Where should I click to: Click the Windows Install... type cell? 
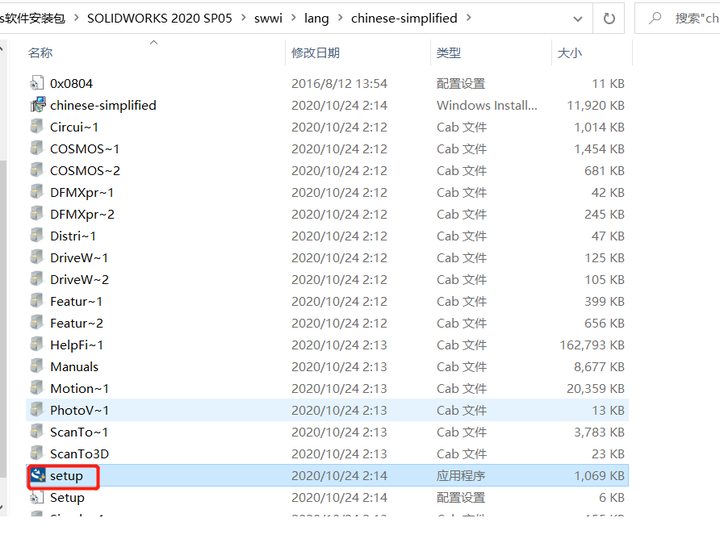(487, 105)
